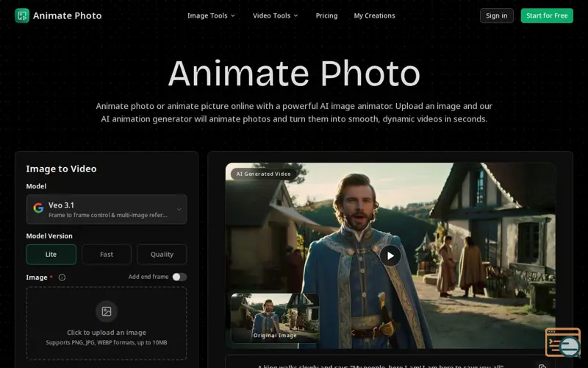The height and width of the screenshot is (368, 588).
Task: Click the Image info icon
Action: [62, 277]
